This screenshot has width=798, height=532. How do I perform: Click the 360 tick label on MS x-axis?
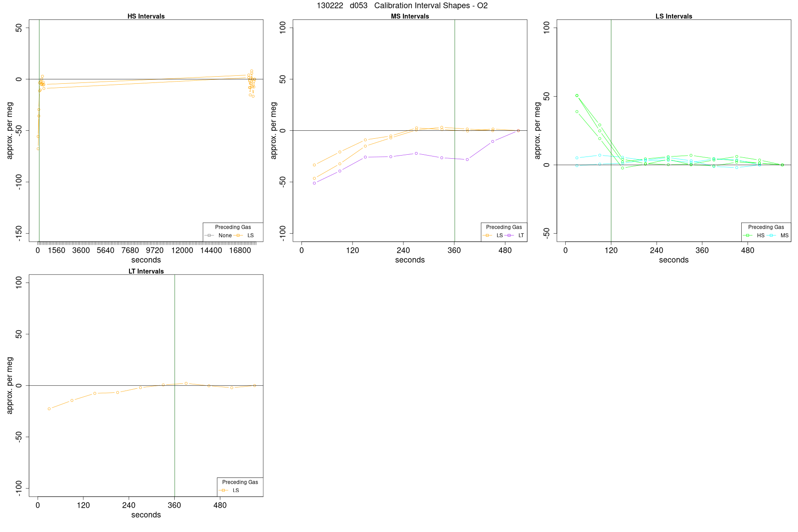tap(454, 250)
